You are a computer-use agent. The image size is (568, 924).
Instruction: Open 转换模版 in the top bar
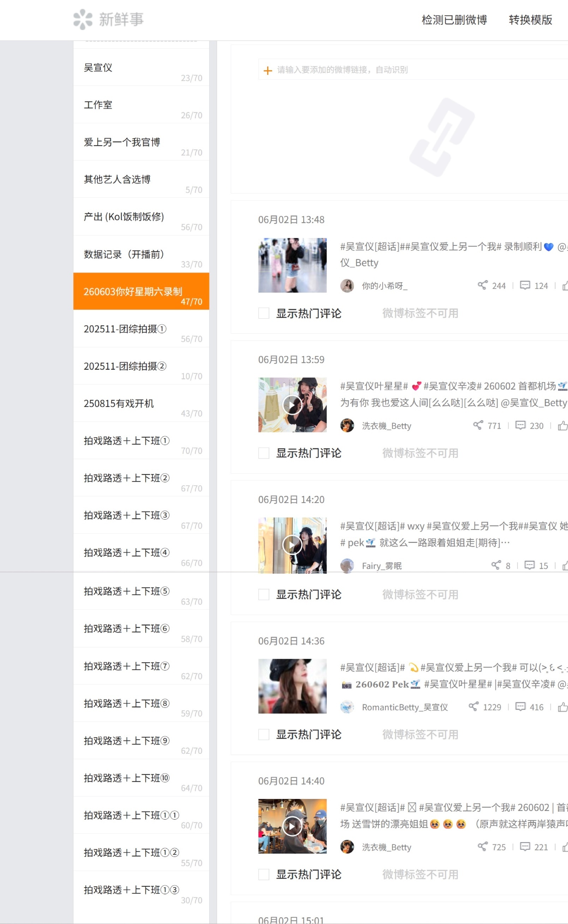pyautogui.click(x=531, y=20)
